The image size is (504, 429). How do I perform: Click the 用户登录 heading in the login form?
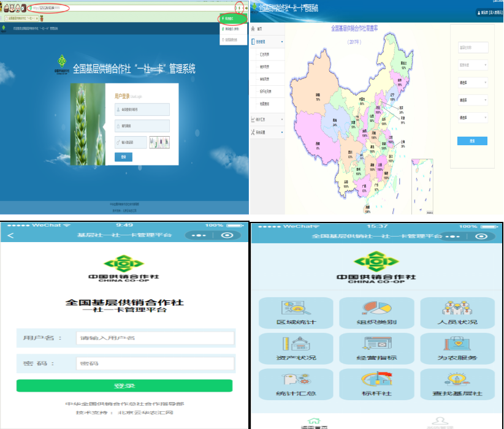122,96
